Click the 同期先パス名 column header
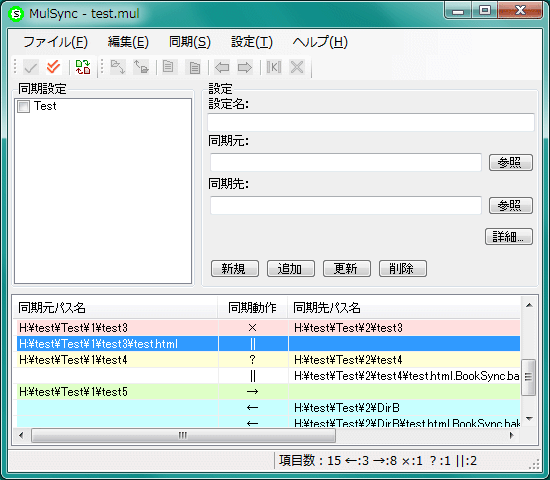550x480 pixels. click(x=404, y=307)
